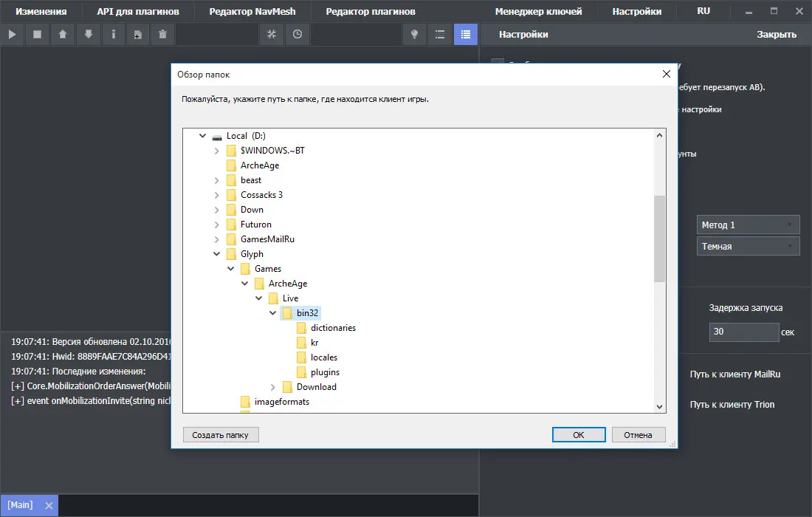Open the 'Метод 1' dropdown
Screen dimensions: 812x517
pyautogui.click(x=748, y=225)
